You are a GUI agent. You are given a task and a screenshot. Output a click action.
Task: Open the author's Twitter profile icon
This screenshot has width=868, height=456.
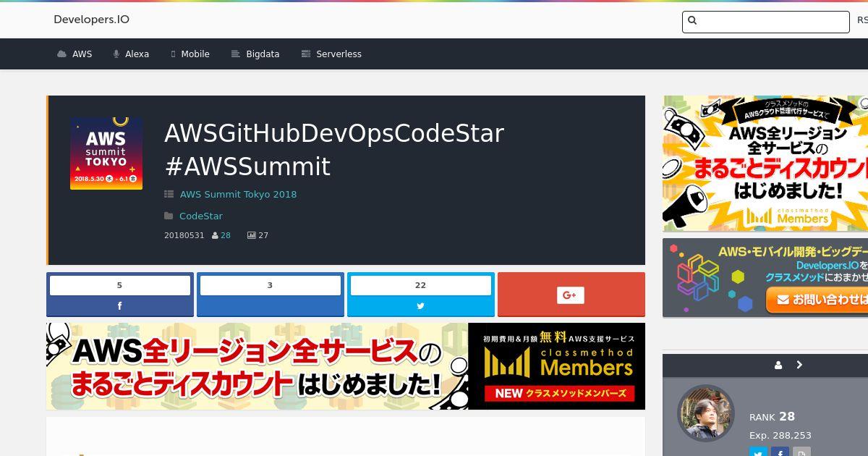click(758, 452)
